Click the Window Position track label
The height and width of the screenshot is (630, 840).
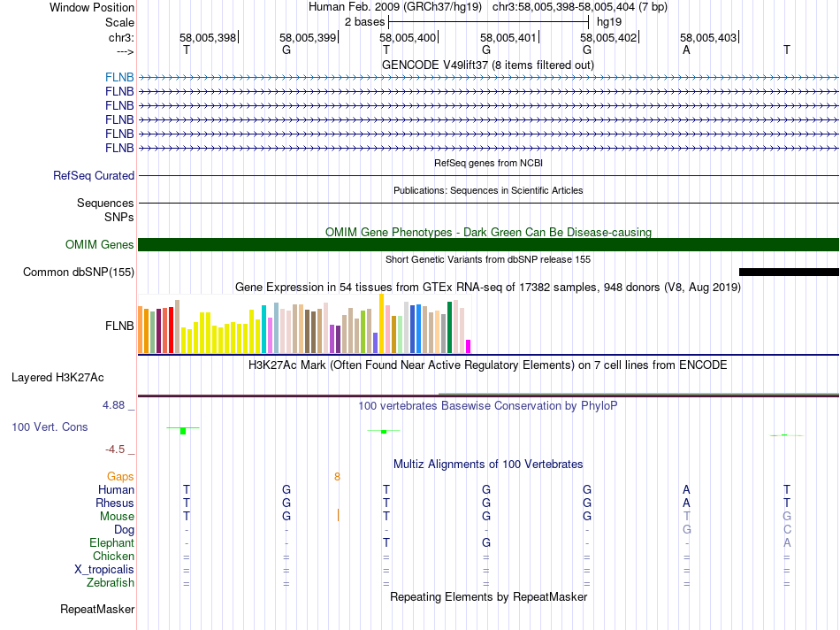(x=92, y=7)
